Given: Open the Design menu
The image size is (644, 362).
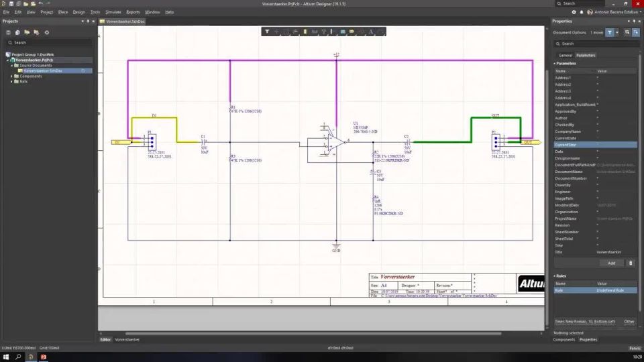Looking at the screenshot, I should coord(79,12).
